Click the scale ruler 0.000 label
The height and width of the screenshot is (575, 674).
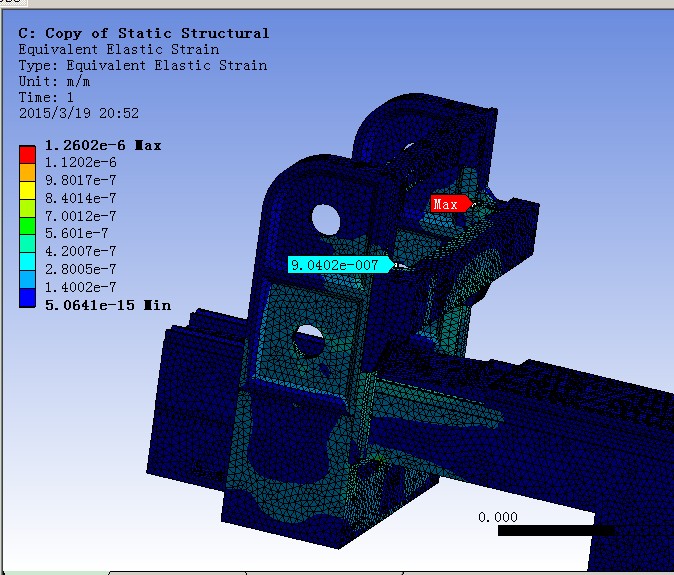click(x=498, y=517)
